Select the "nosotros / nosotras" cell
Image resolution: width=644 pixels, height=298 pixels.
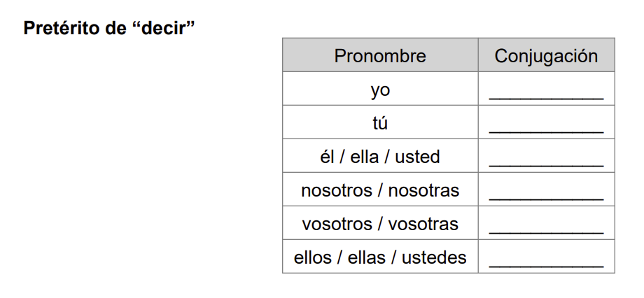click(380, 190)
